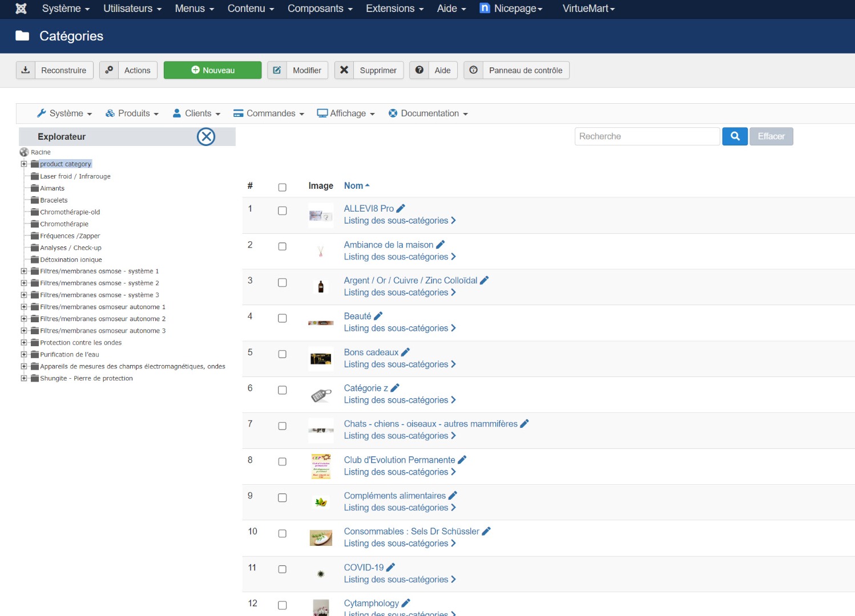Expand Filtres/membranes osmose - système 1 node
Viewport: 855px width, 616px height.
click(x=24, y=271)
